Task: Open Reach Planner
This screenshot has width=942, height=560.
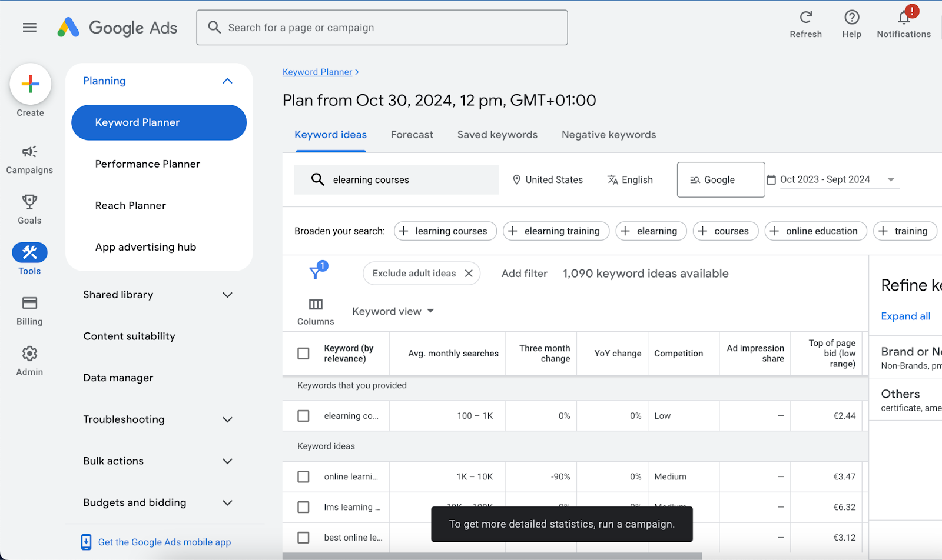Action: 131,206
